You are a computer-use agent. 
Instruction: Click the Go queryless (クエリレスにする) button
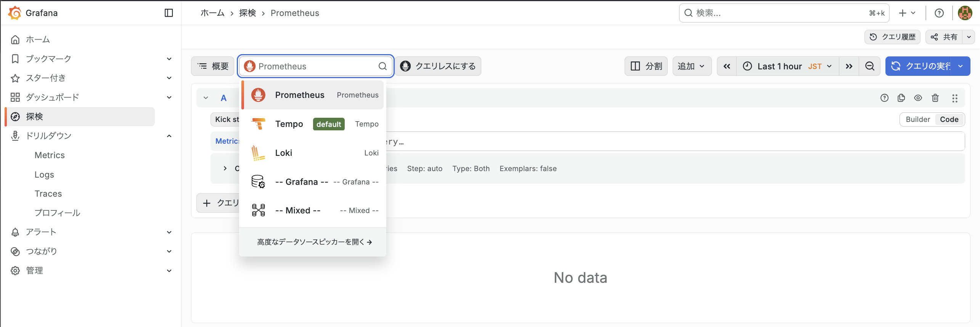tap(438, 66)
